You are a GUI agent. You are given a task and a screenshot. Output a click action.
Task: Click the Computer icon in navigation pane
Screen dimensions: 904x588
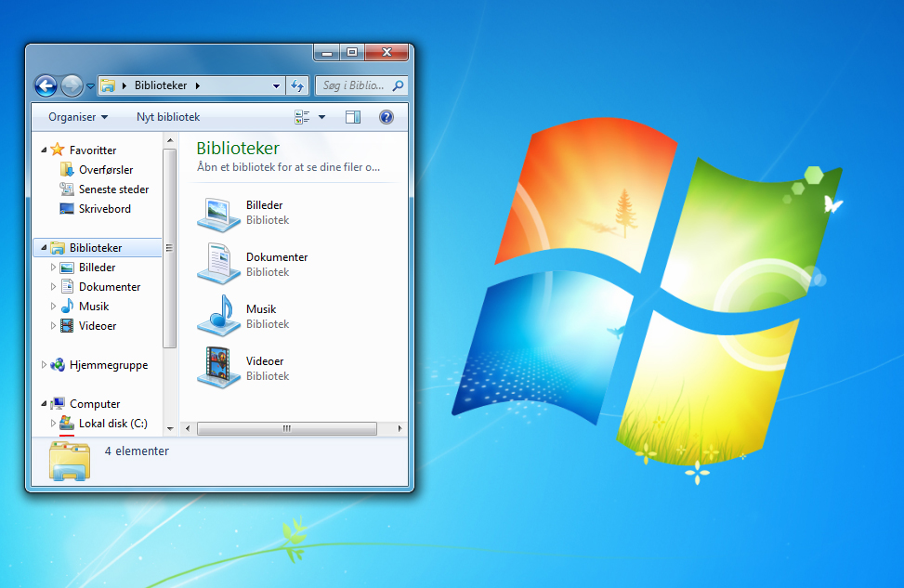click(x=57, y=403)
